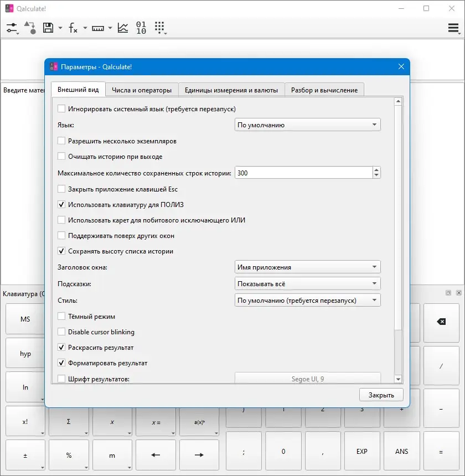Expand the fx functions dropdown arrow
The image size is (465, 476).
coord(85,28)
